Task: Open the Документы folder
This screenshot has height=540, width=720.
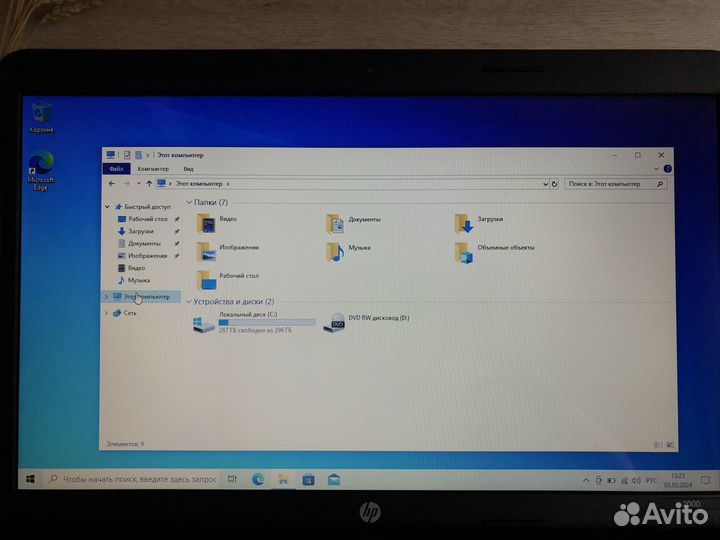Action: pyautogui.click(x=354, y=224)
